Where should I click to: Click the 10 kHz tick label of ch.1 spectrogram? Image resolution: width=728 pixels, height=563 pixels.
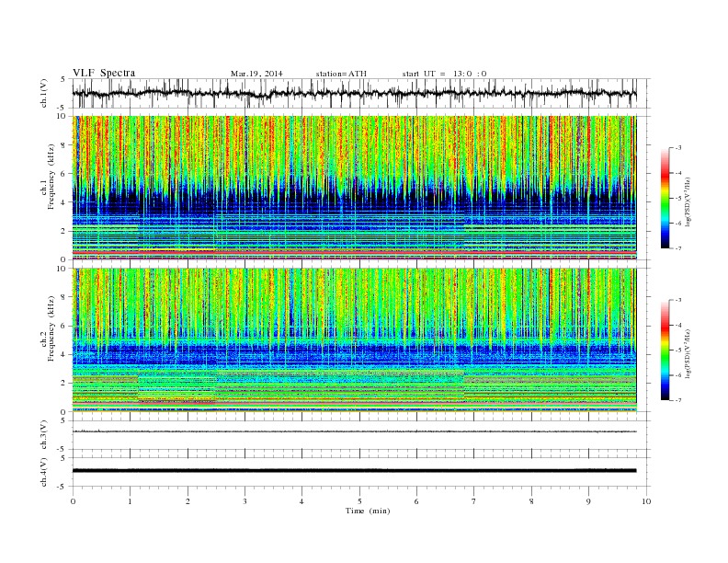tap(62, 116)
